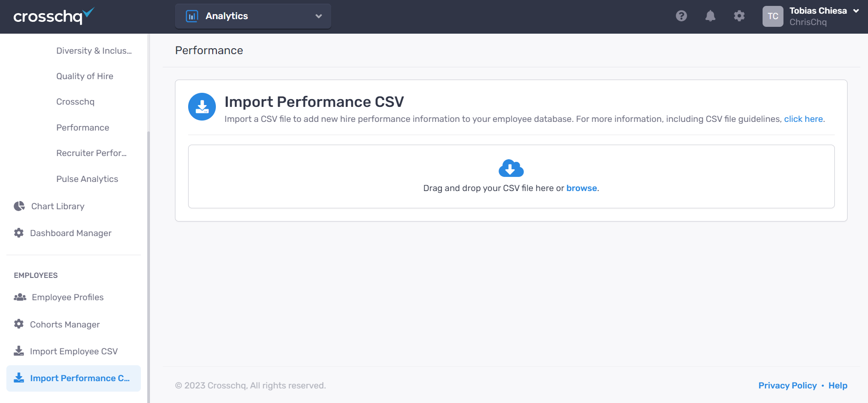Open Performance in the sidebar
The image size is (868, 403).
(x=83, y=128)
